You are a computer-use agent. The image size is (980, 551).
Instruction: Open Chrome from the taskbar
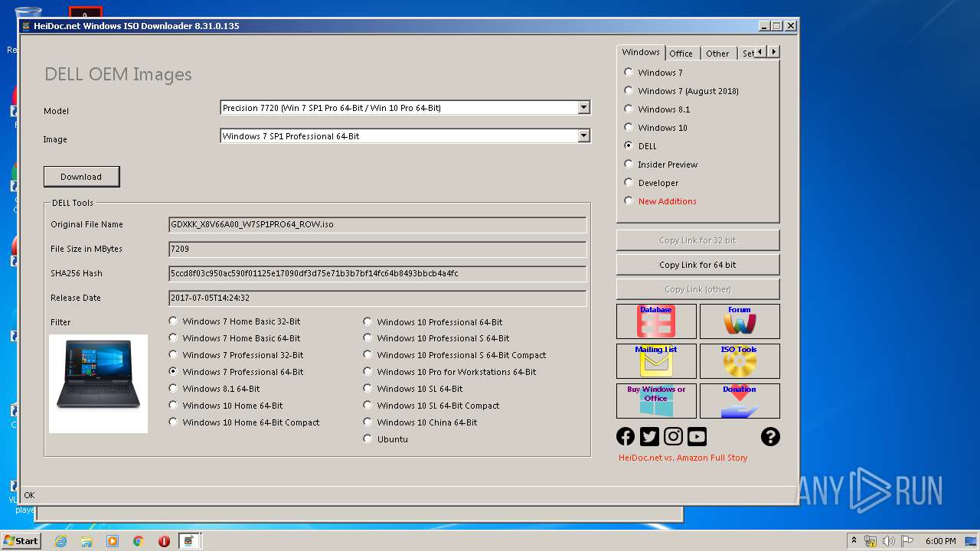[x=139, y=541]
